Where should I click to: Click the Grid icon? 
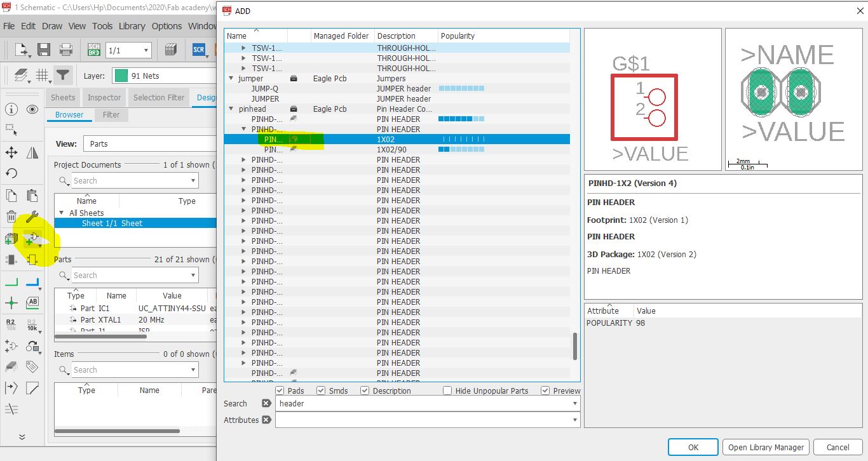pyautogui.click(x=42, y=76)
